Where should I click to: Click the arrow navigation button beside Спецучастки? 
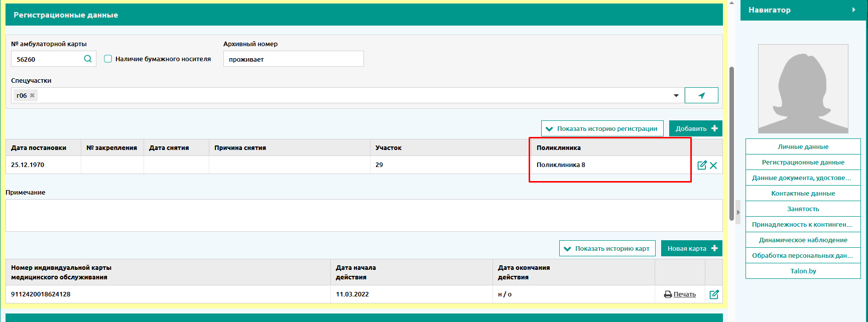(701, 95)
